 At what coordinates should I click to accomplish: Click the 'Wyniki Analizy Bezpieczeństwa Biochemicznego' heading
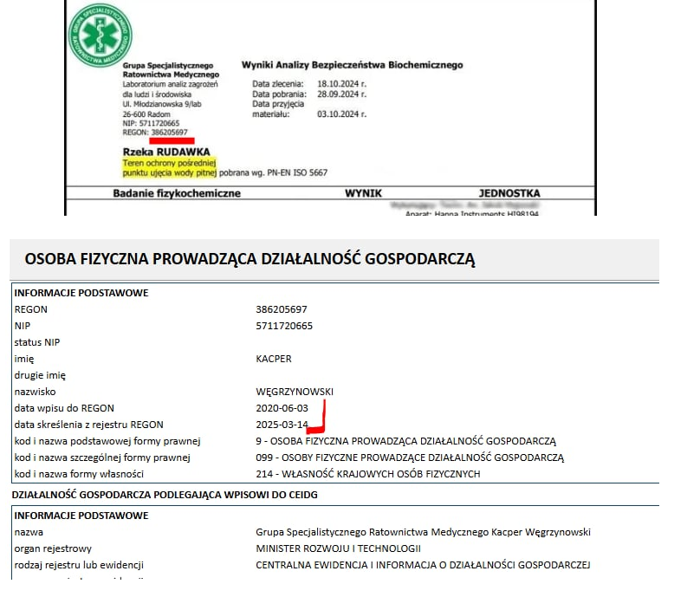(352, 65)
